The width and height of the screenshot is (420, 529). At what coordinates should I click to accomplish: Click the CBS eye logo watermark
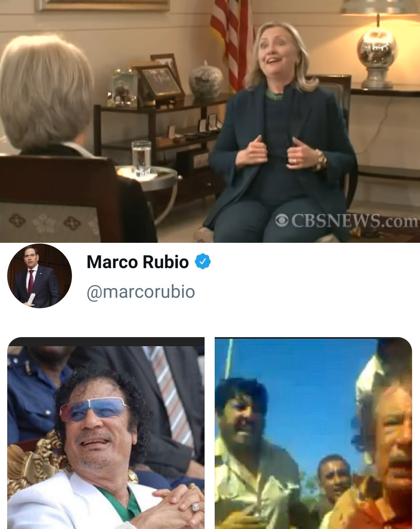[282, 220]
